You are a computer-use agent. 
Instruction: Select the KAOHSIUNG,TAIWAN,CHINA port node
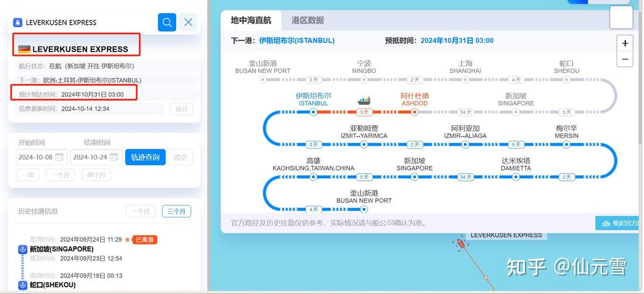[x=313, y=177]
